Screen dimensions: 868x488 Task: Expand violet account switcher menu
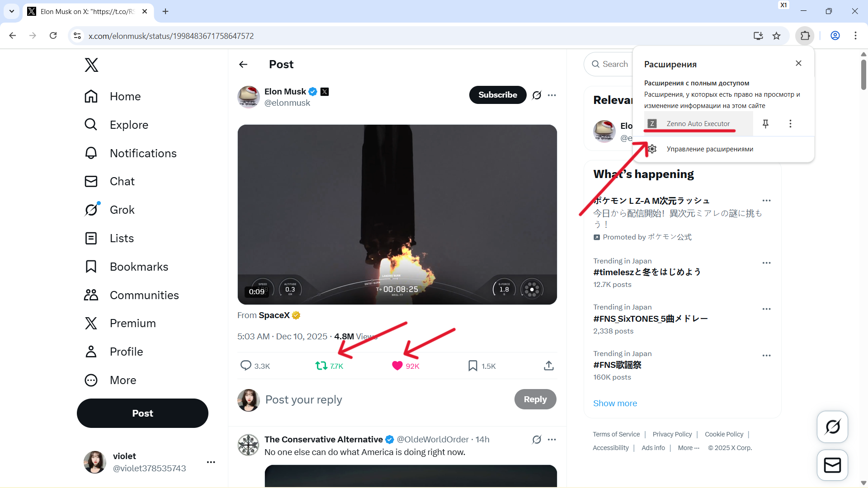coord(211,462)
